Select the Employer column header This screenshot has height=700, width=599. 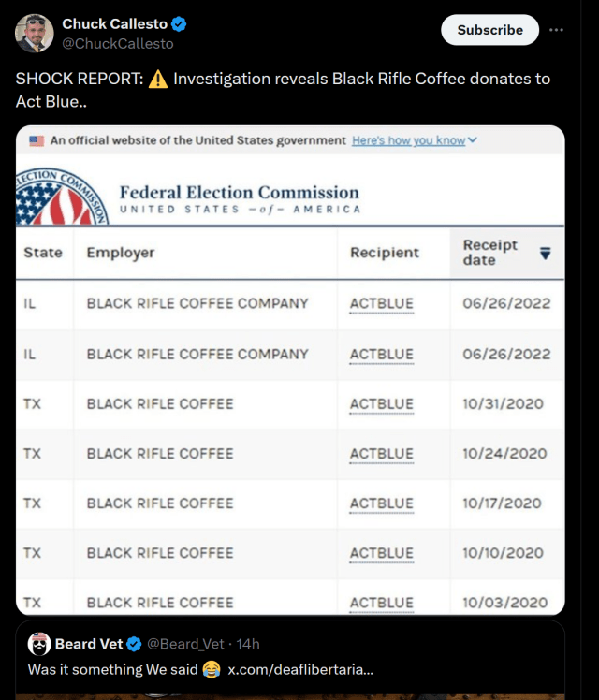(x=121, y=253)
